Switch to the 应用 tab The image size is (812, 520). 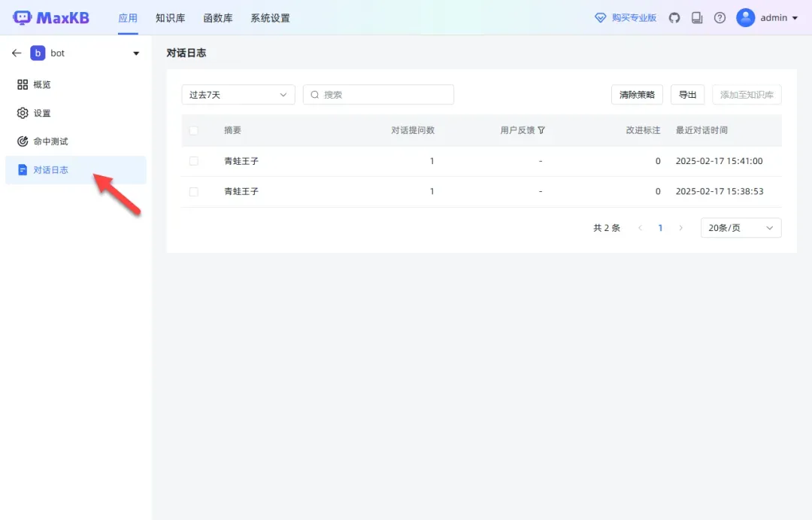pos(128,18)
